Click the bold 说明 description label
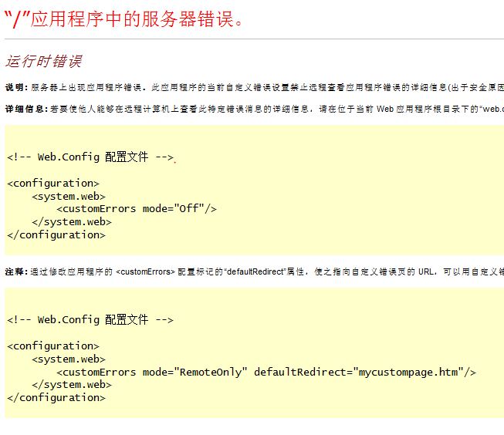 [17, 87]
